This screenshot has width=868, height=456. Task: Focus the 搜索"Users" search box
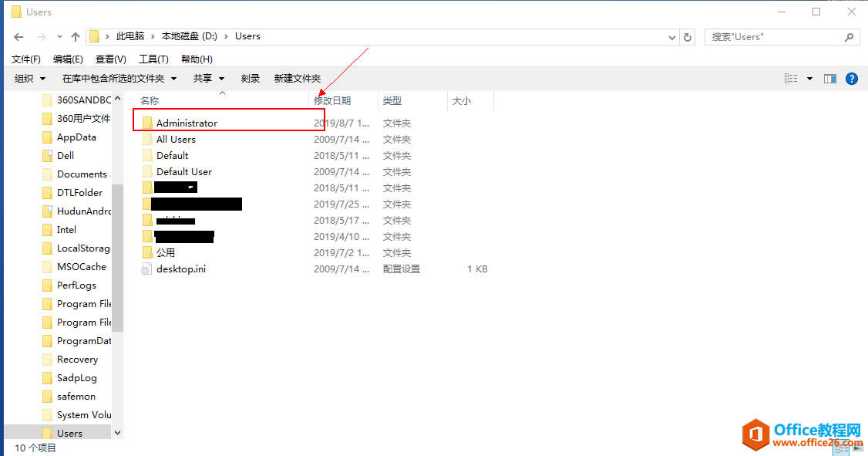775,37
